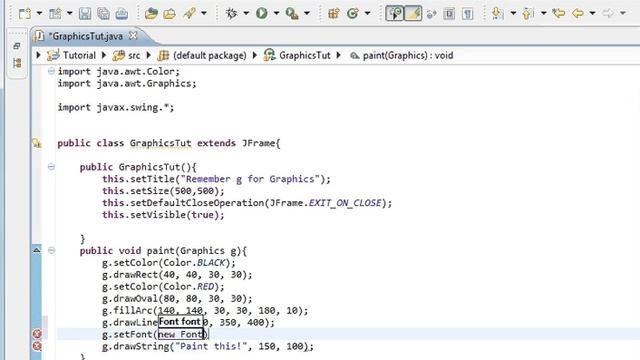Click the Open Type folder icon
Image resolution: width=640 pixels, height=360 pixels.
click(x=151, y=13)
